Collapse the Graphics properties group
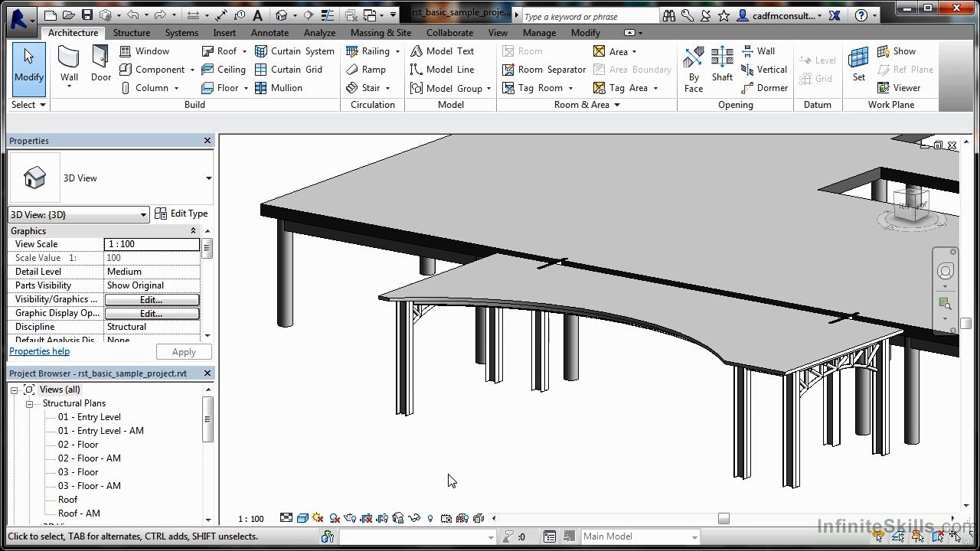Image resolution: width=980 pixels, height=551 pixels. [194, 230]
